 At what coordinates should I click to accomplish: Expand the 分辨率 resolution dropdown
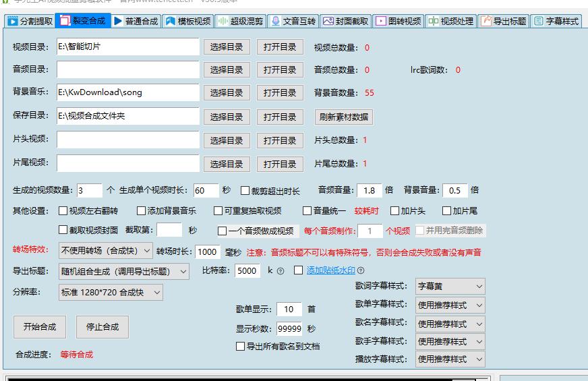[x=111, y=292]
